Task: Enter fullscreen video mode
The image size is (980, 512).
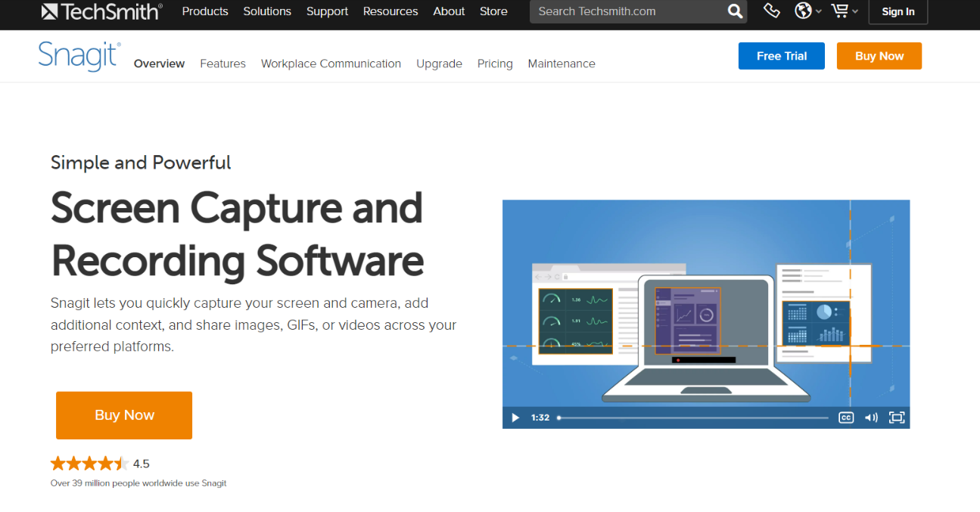Action: pyautogui.click(x=897, y=417)
